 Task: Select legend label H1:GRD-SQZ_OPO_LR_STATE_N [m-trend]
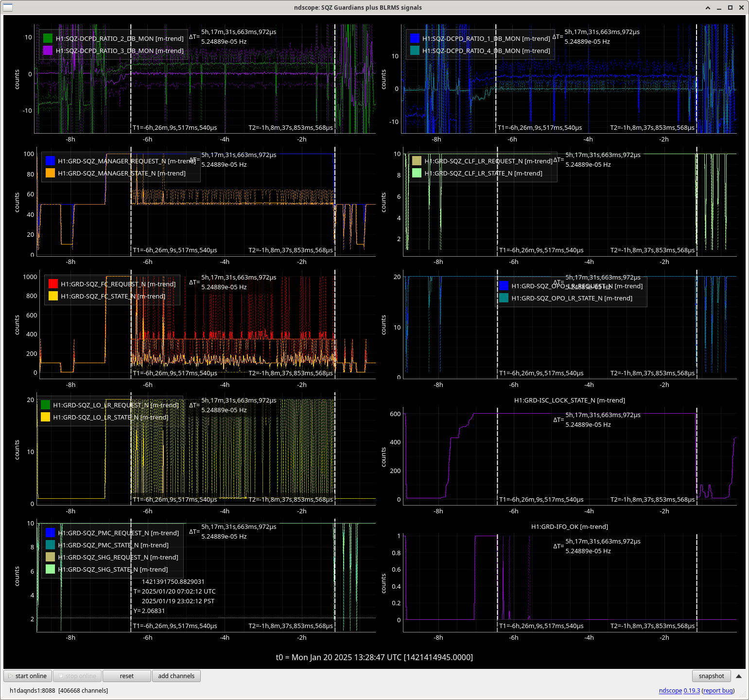[x=572, y=298]
